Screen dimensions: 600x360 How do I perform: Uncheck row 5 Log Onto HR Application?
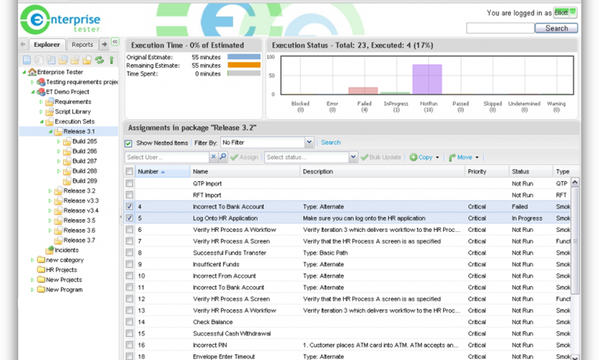(x=129, y=218)
